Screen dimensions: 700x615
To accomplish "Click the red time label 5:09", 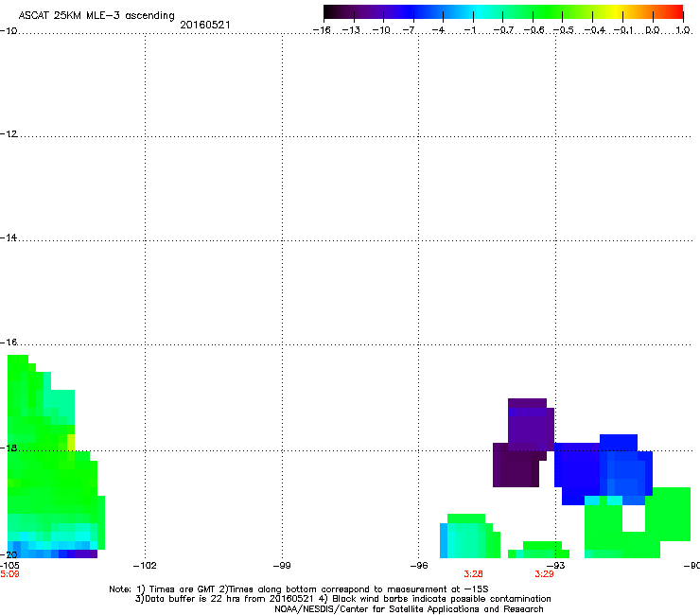I will (9, 574).
